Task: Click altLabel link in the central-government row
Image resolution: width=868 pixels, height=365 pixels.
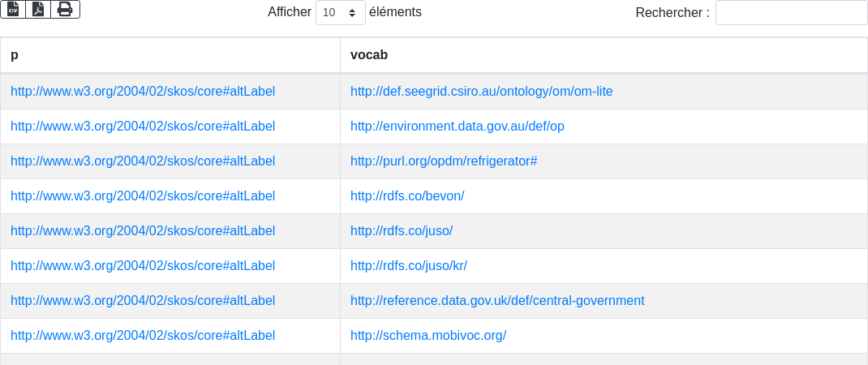Action: tap(143, 301)
